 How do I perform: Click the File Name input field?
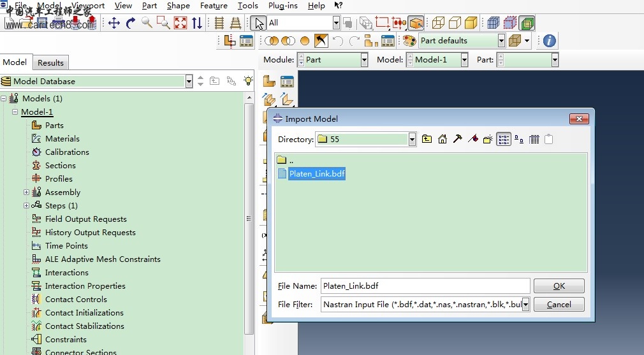click(x=425, y=286)
